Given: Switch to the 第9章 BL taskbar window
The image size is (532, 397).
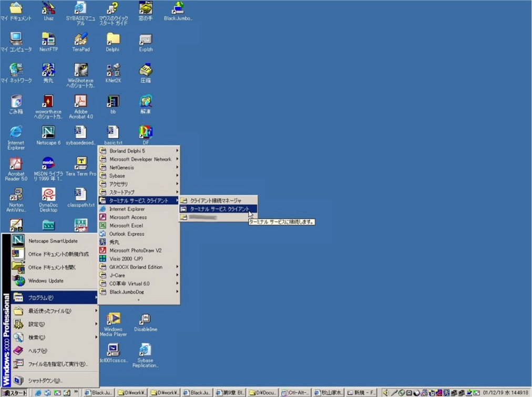Looking at the screenshot, I should pyautogui.click(x=230, y=393).
